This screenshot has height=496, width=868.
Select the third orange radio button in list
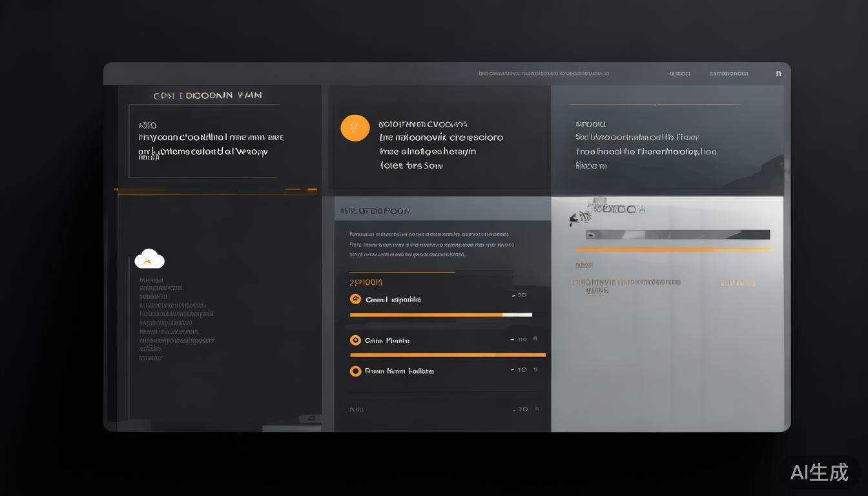click(355, 371)
